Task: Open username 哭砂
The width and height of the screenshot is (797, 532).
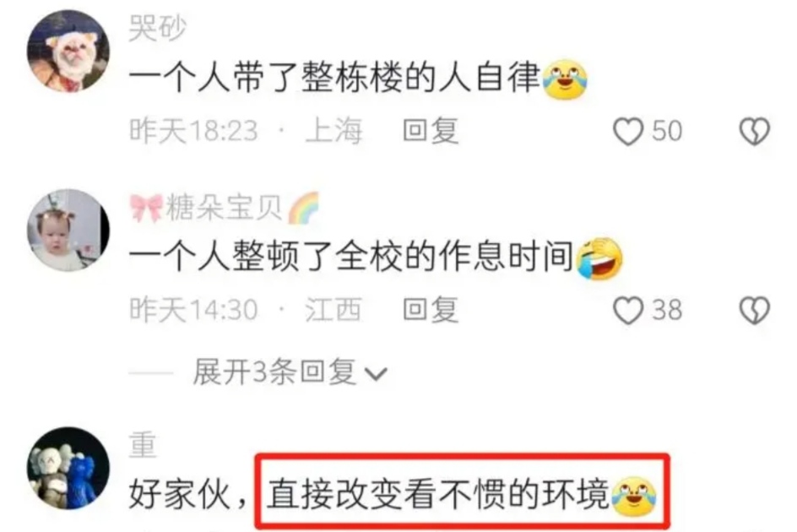Action: point(158,27)
